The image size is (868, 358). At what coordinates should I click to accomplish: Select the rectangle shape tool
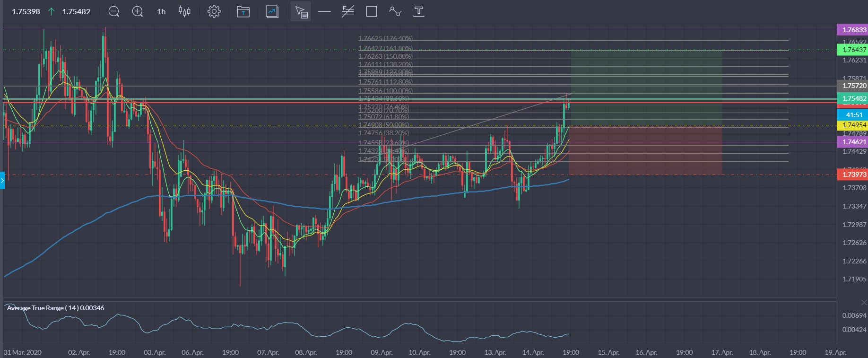tap(372, 11)
